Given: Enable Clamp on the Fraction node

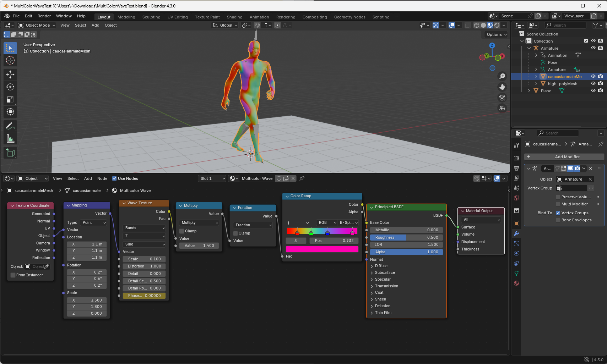Looking at the screenshot, I should [x=235, y=233].
